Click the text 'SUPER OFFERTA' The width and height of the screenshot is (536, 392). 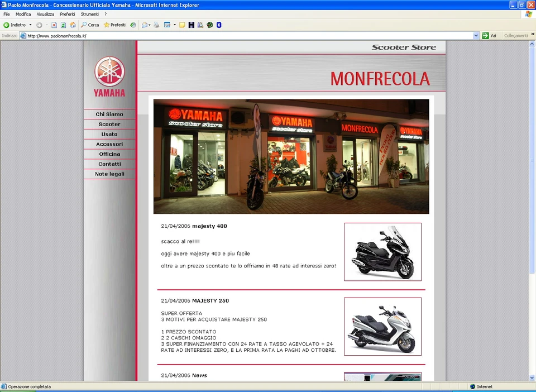(181, 313)
